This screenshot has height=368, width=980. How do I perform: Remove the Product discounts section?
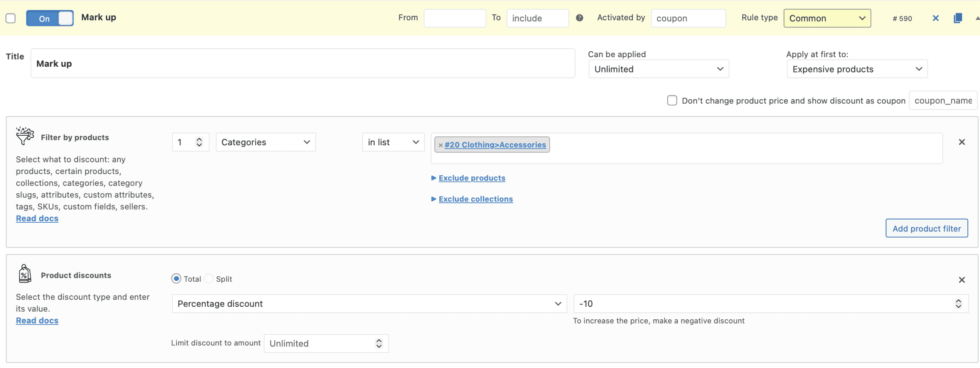962,280
